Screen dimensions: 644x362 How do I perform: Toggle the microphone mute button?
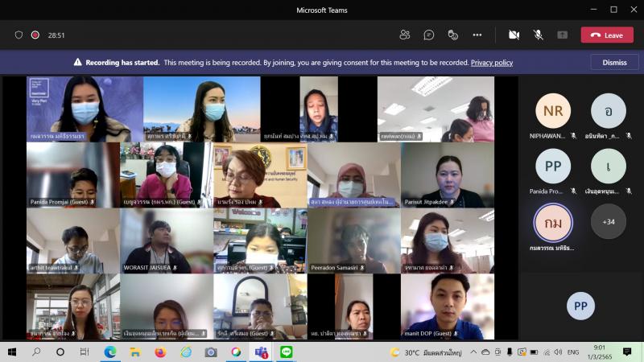point(538,35)
